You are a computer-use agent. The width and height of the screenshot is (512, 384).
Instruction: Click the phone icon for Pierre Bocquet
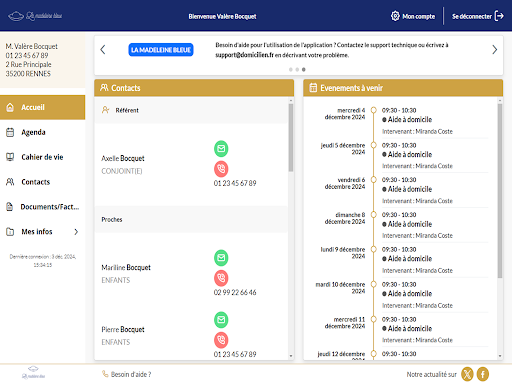(221, 340)
